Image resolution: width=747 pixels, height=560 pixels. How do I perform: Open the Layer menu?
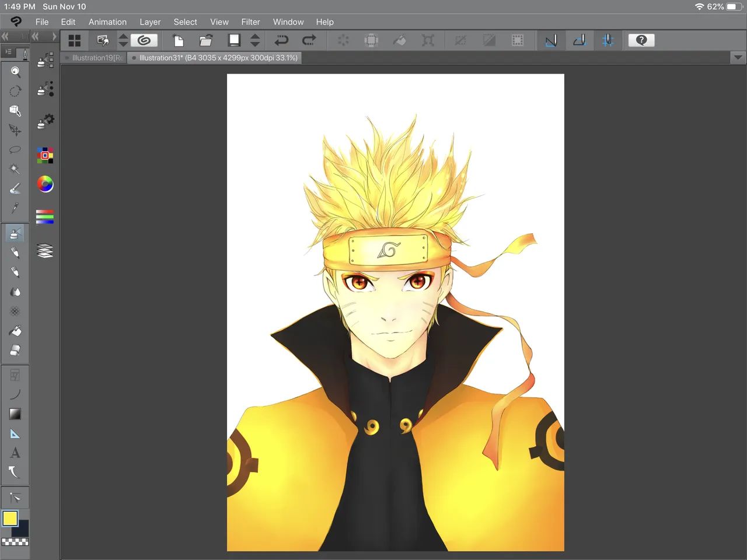click(x=150, y=22)
